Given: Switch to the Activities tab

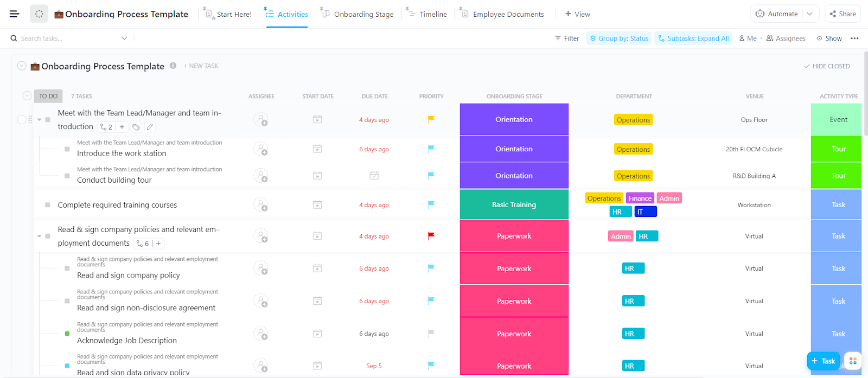Looking at the screenshot, I should pos(286,14).
